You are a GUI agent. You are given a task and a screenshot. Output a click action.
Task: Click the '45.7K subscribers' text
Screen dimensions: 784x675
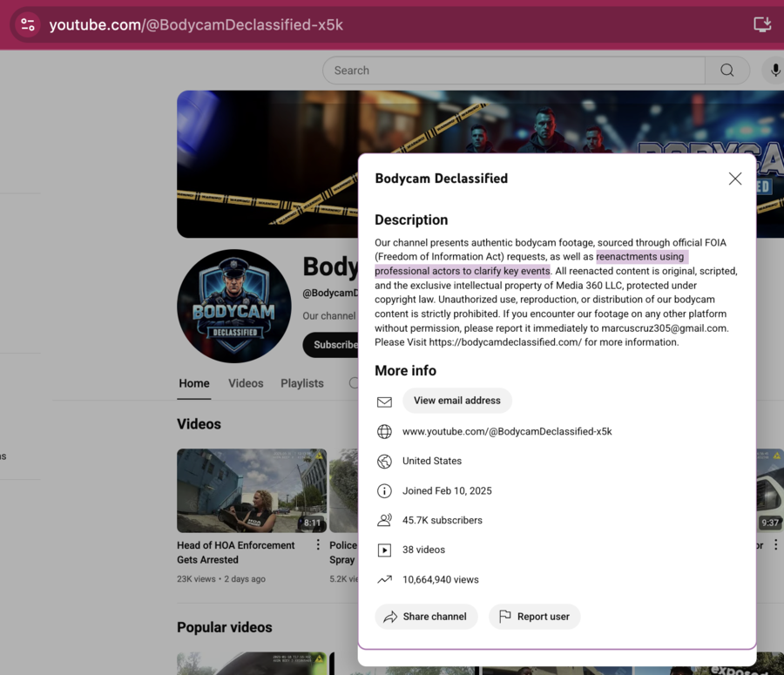442,521
